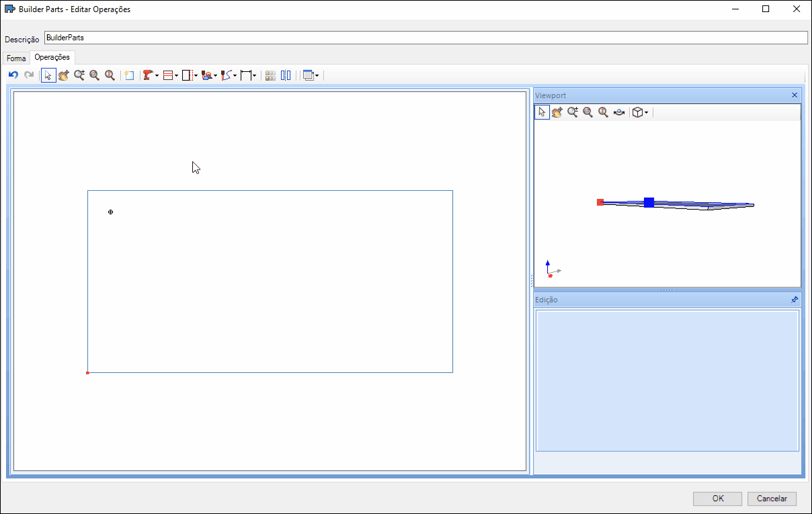Screen dimensions: 812x514
Task: Click the zoom window magnifier in Viewport toolbar
Action: pyautogui.click(x=588, y=112)
